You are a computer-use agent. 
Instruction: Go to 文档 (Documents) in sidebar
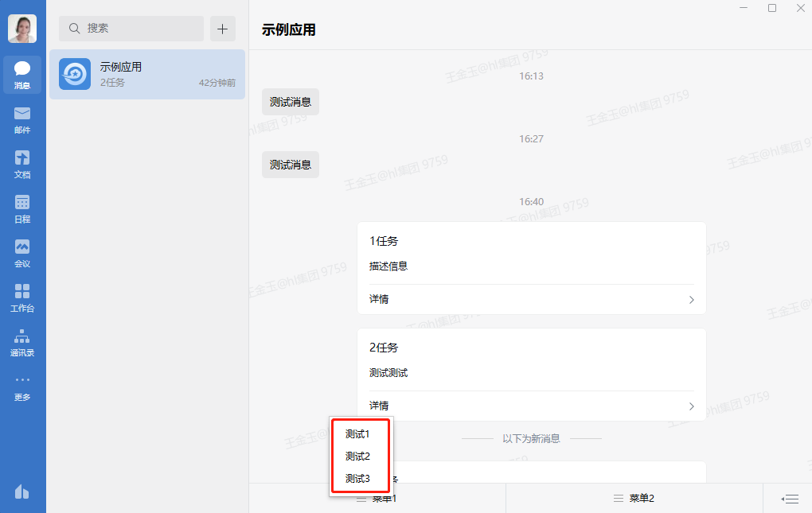22,163
